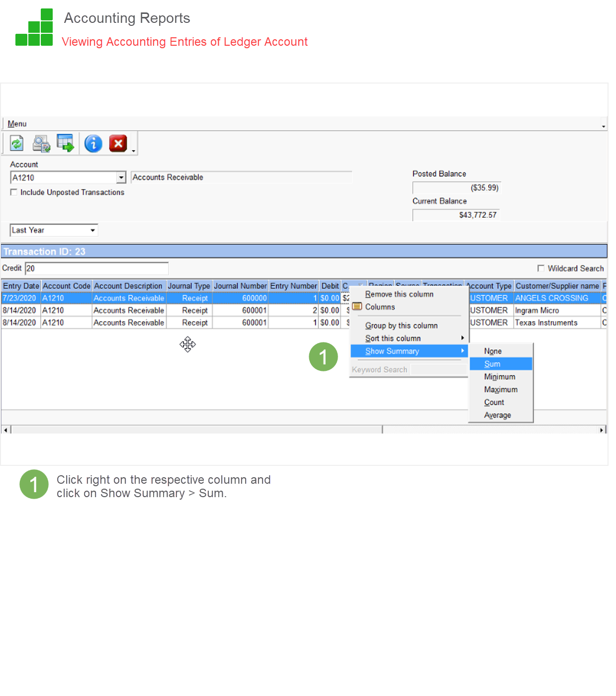Enable Include Unposted Transactions checkbox
Viewport: 616px width, 696px height.
[x=14, y=192]
